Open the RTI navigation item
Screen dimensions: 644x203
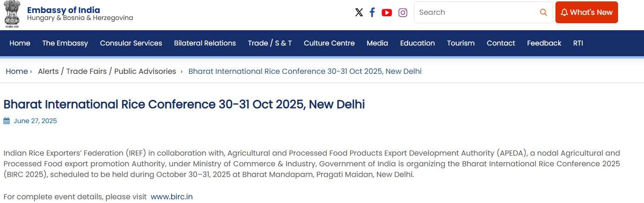pos(578,43)
